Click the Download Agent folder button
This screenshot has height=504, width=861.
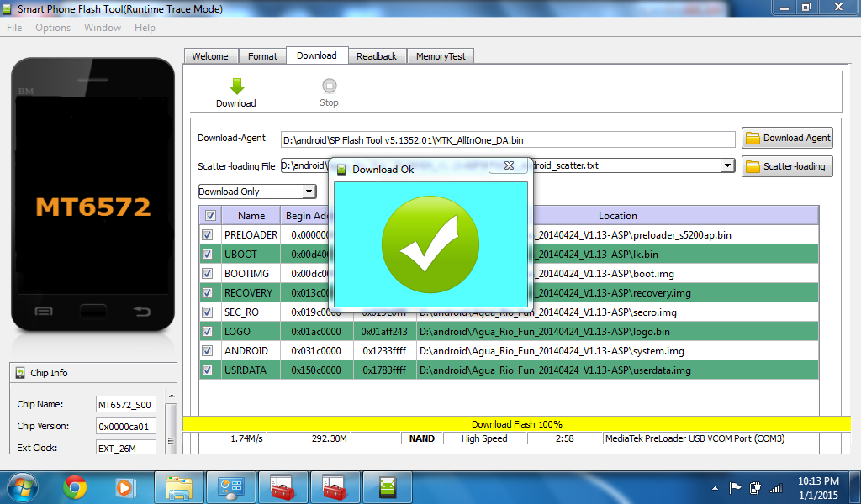pos(787,138)
